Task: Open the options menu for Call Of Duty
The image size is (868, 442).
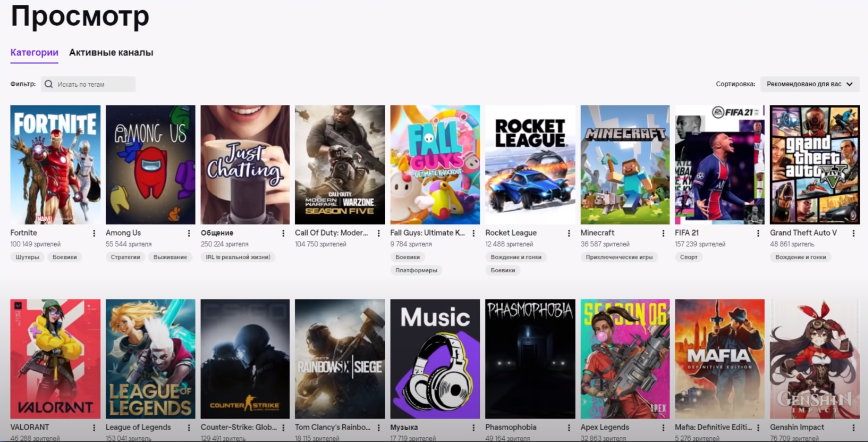Action: [x=379, y=233]
